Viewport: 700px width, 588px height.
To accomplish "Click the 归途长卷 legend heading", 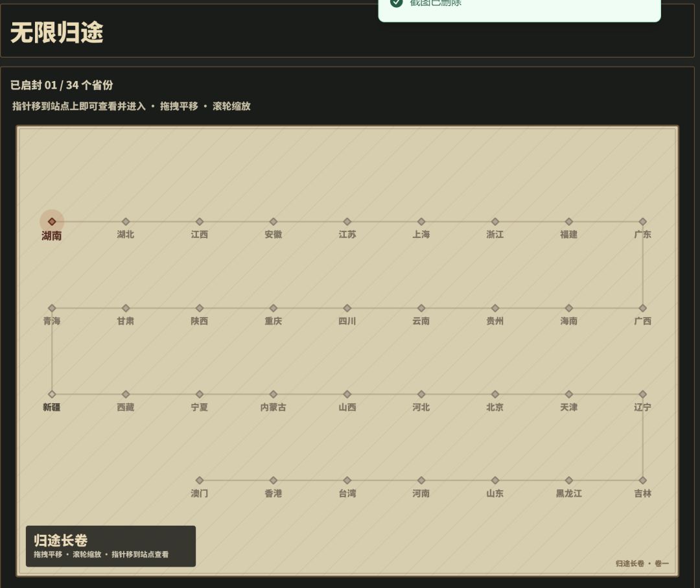I will [61, 540].
